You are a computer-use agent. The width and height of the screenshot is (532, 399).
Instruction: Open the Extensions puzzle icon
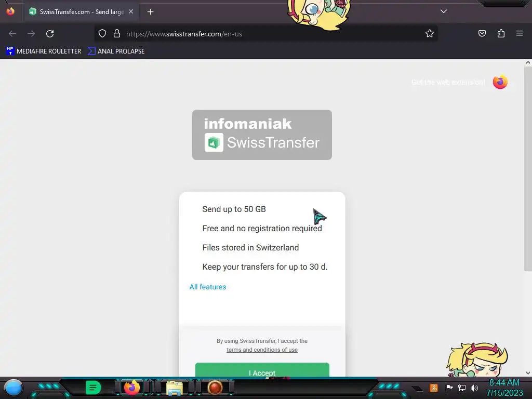tap(501, 33)
